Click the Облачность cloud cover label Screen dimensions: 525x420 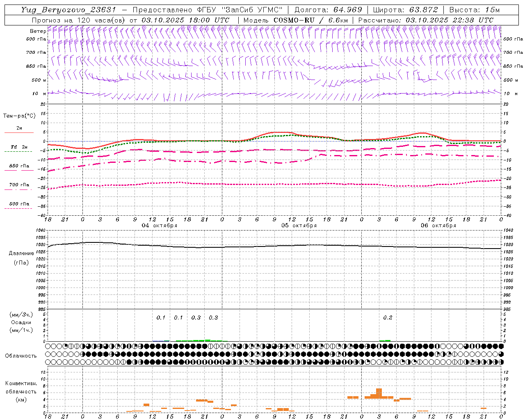coord(21,356)
